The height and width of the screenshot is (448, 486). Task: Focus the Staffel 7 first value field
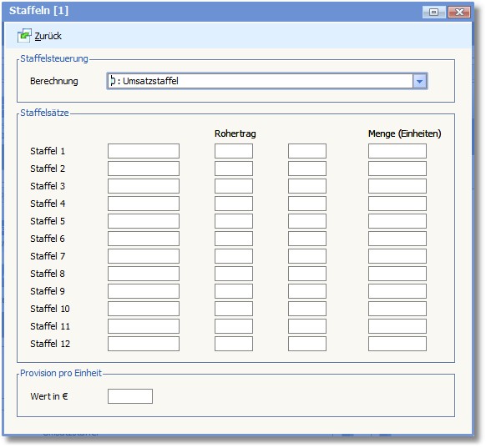(144, 256)
